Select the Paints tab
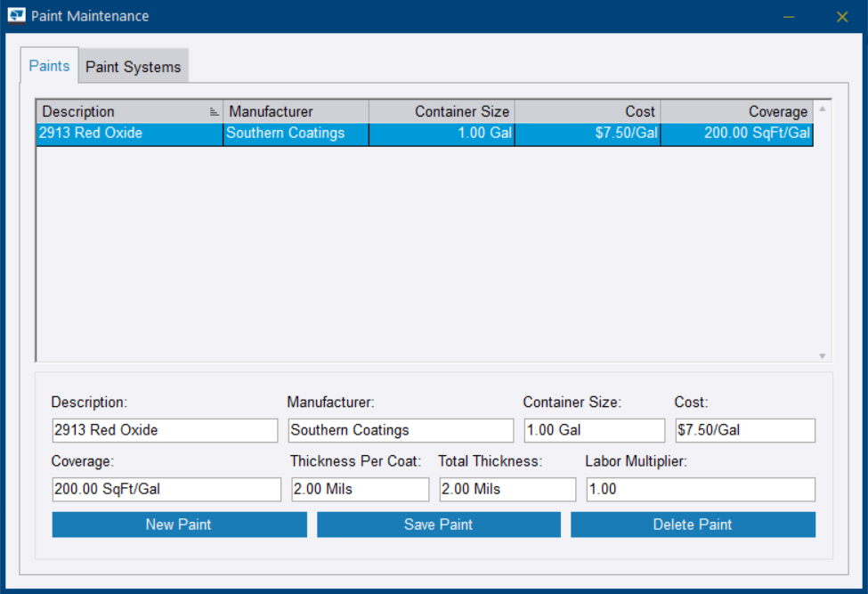Screen dimensions: 868x594 49,66
